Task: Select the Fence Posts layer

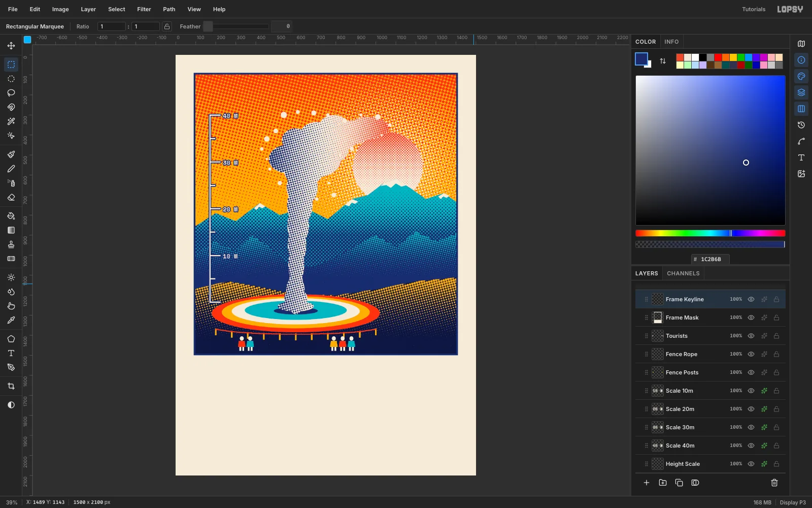Action: 710,372
